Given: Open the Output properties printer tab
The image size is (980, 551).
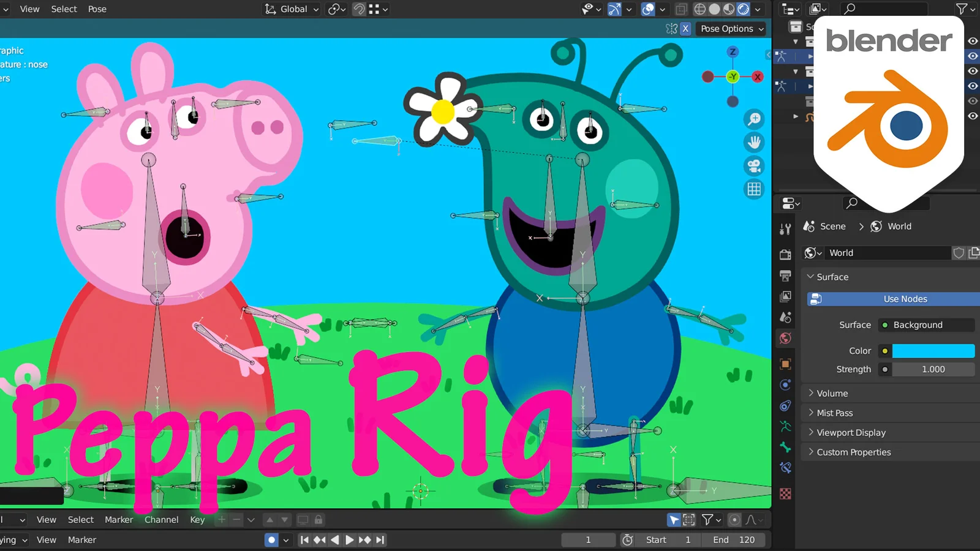Looking at the screenshot, I should [785, 275].
